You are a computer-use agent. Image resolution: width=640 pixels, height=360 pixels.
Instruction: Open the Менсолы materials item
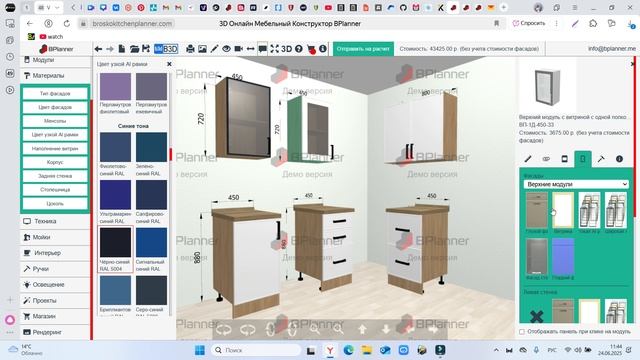[55, 121]
